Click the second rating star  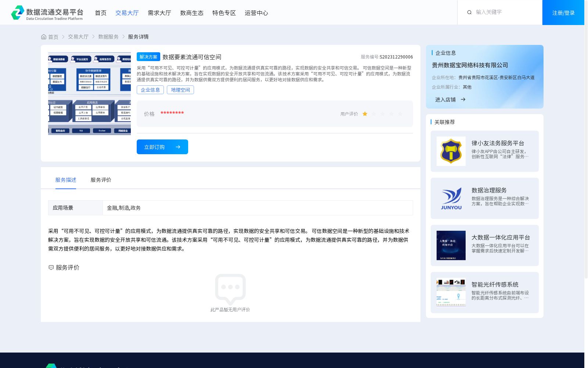(x=374, y=114)
